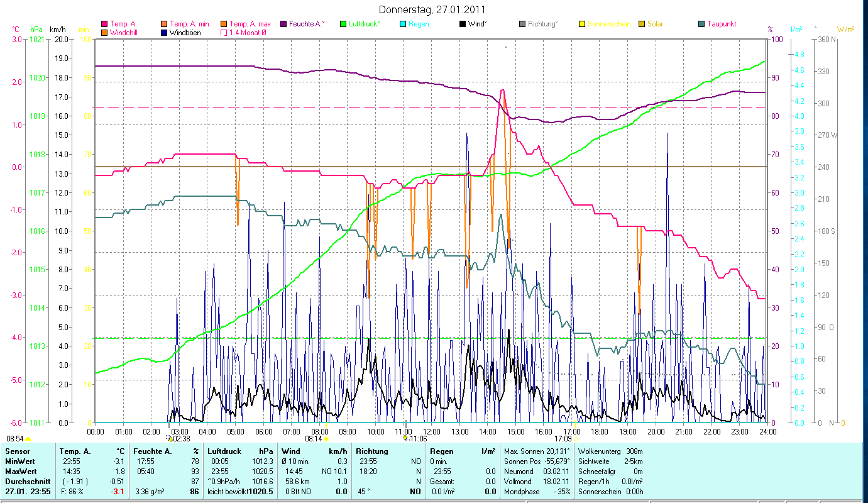Screen dimensions: 868x503
Task: Click the red current temperature value
Action: pyautogui.click(x=118, y=491)
